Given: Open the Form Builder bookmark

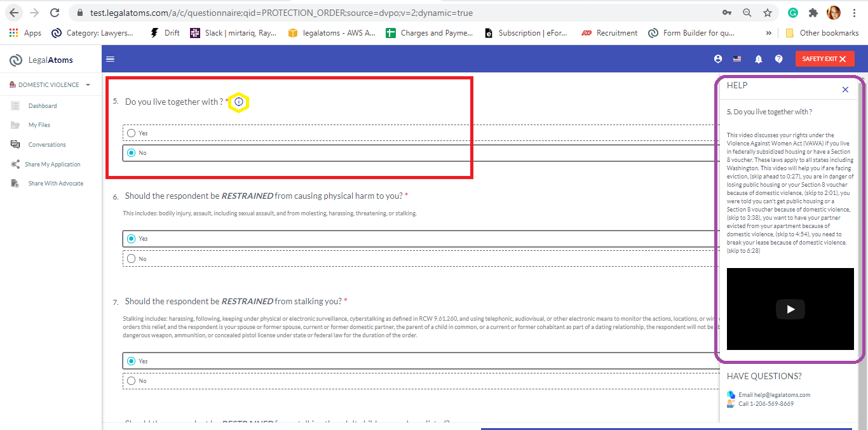Looking at the screenshot, I should click(691, 33).
